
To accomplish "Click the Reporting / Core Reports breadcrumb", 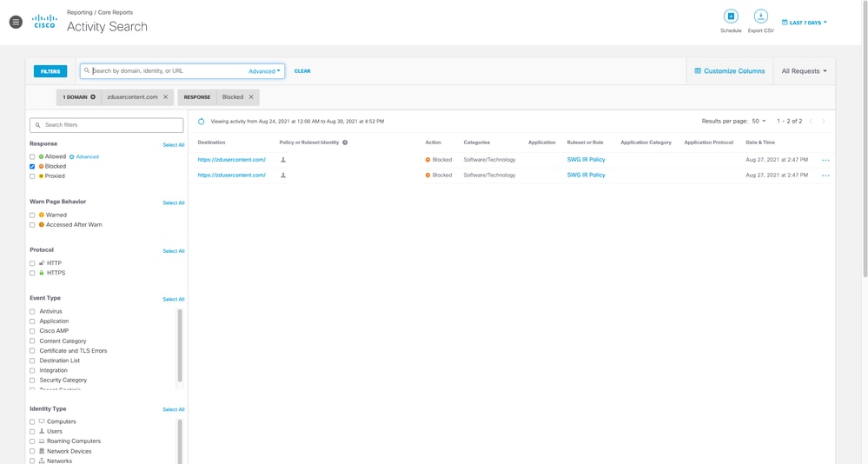I will [x=100, y=12].
